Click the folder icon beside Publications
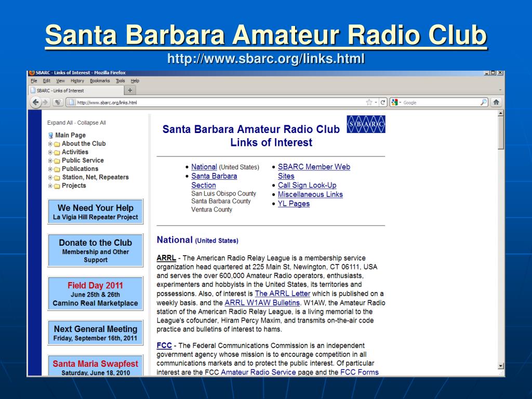532x399 pixels. click(x=57, y=169)
